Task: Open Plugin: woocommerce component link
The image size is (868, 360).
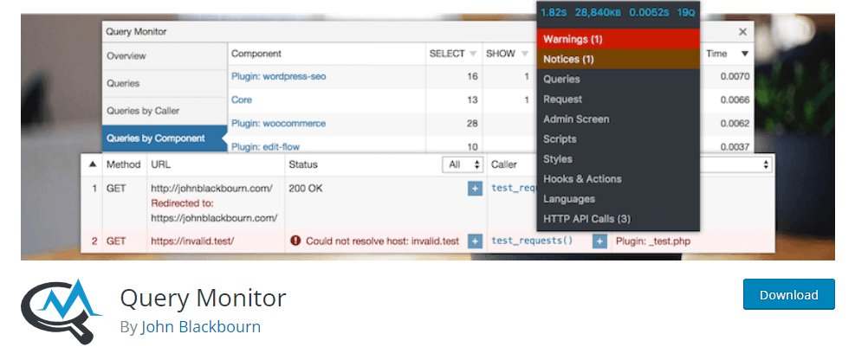Action: coord(278,124)
